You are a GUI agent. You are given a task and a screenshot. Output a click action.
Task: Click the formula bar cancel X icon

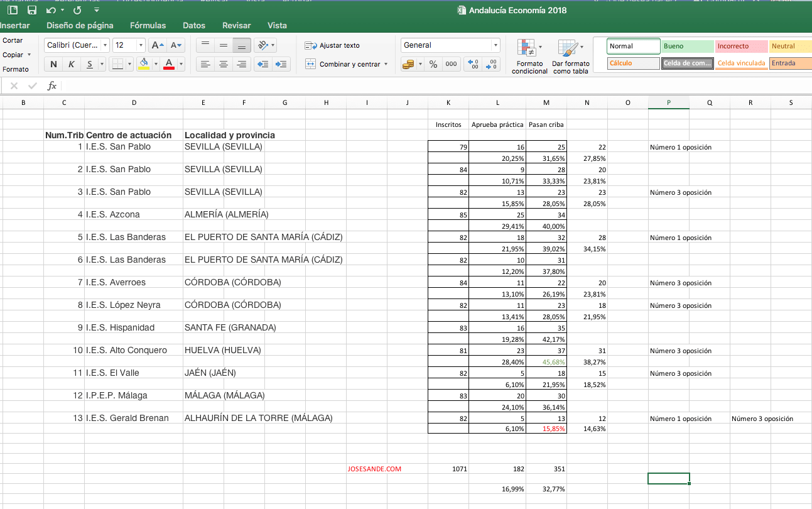tap(14, 86)
